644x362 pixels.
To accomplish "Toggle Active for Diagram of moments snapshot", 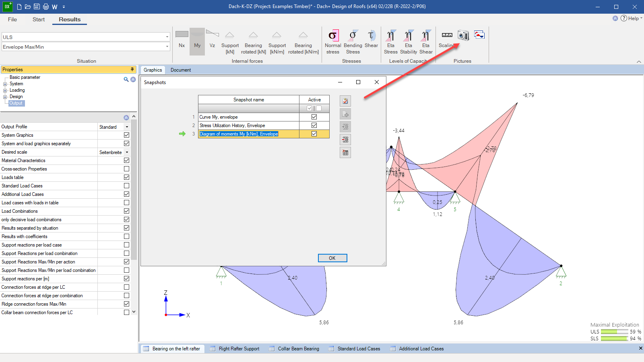I will pyautogui.click(x=314, y=134).
